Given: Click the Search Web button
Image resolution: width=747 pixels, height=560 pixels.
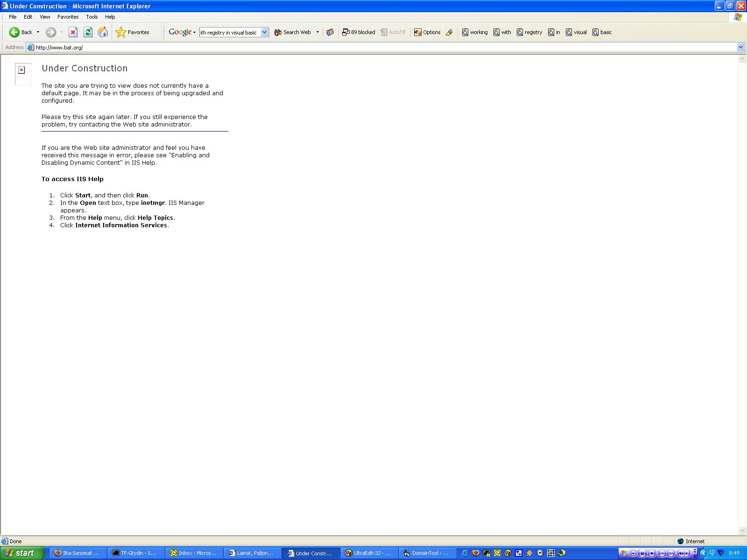Looking at the screenshot, I should coord(293,32).
